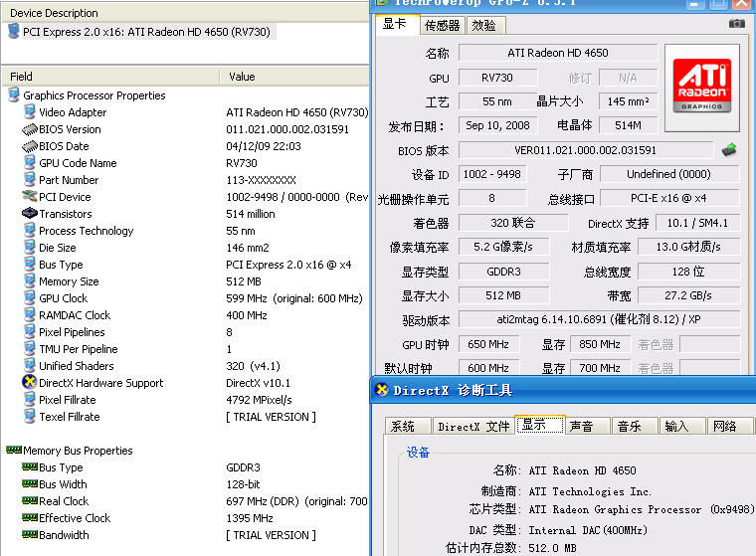
Task: Click the Memory Size row icon
Action: coord(30,280)
